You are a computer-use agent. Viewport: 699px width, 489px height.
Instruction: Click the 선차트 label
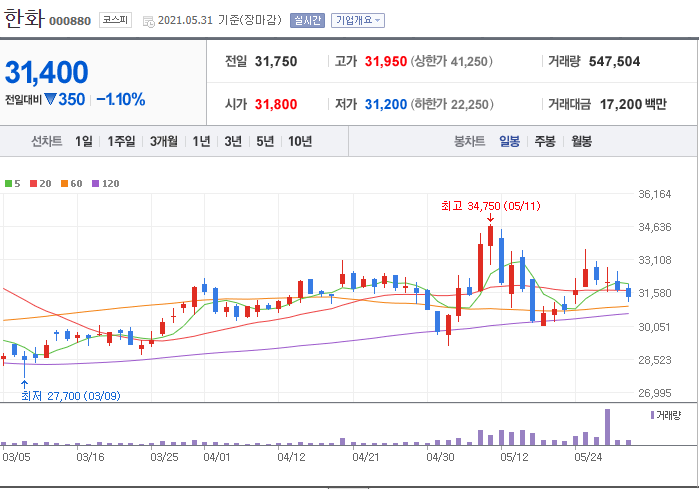click(x=46, y=142)
